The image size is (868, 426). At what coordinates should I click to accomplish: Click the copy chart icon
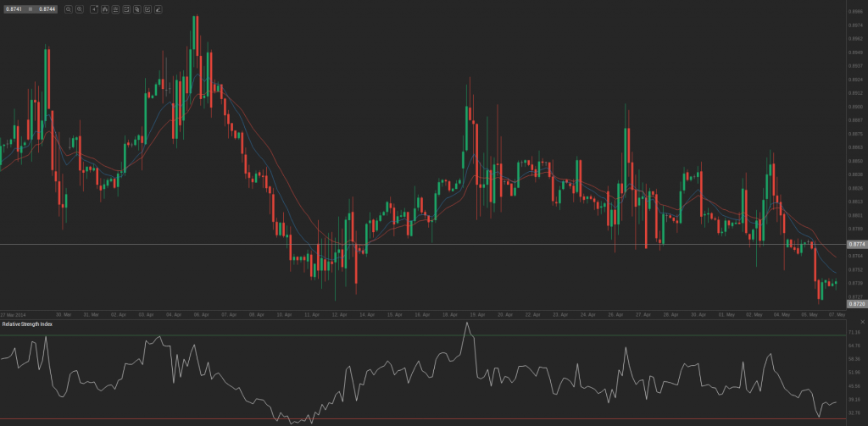coord(136,9)
